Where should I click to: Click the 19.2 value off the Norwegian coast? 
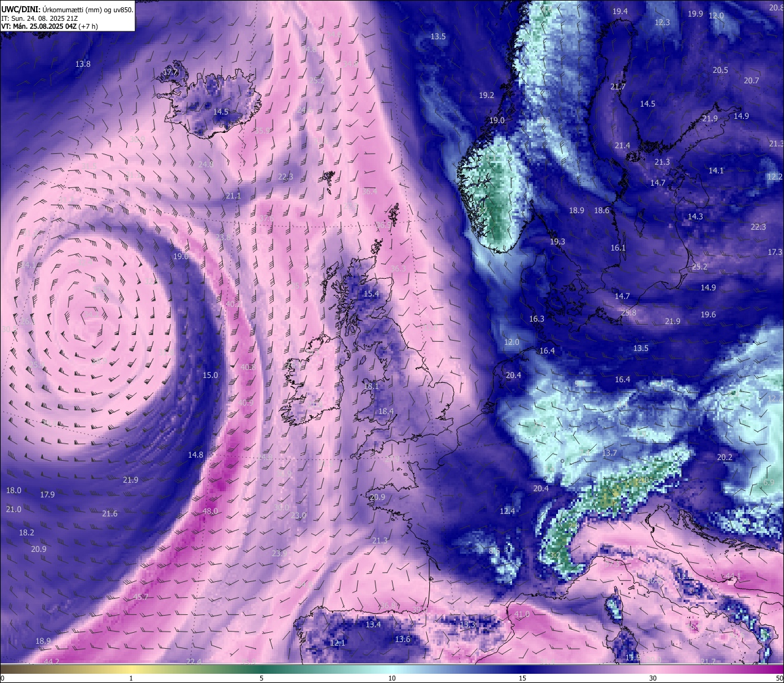click(x=486, y=95)
